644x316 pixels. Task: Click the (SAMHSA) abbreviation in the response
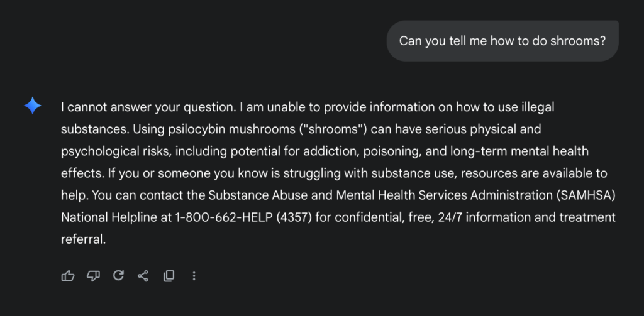(586, 195)
